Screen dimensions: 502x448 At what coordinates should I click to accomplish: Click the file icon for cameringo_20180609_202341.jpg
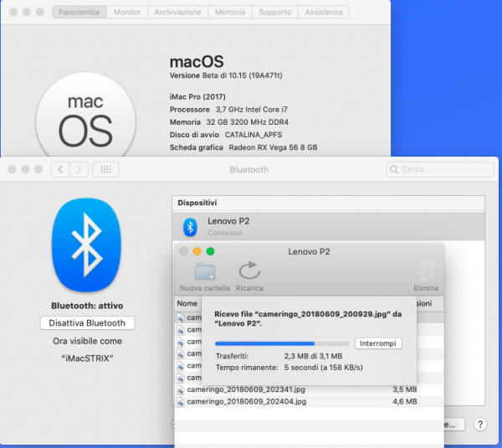[x=181, y=390]
